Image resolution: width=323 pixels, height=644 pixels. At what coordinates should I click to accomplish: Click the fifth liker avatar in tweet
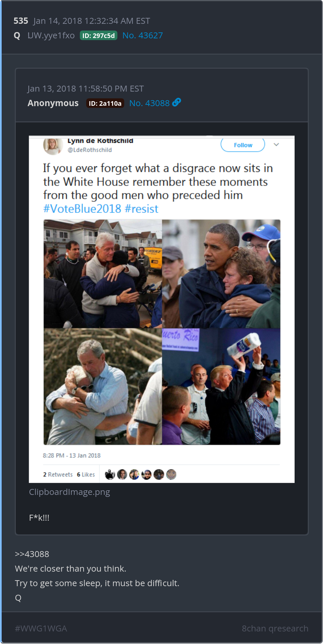[x=159, y=475]
